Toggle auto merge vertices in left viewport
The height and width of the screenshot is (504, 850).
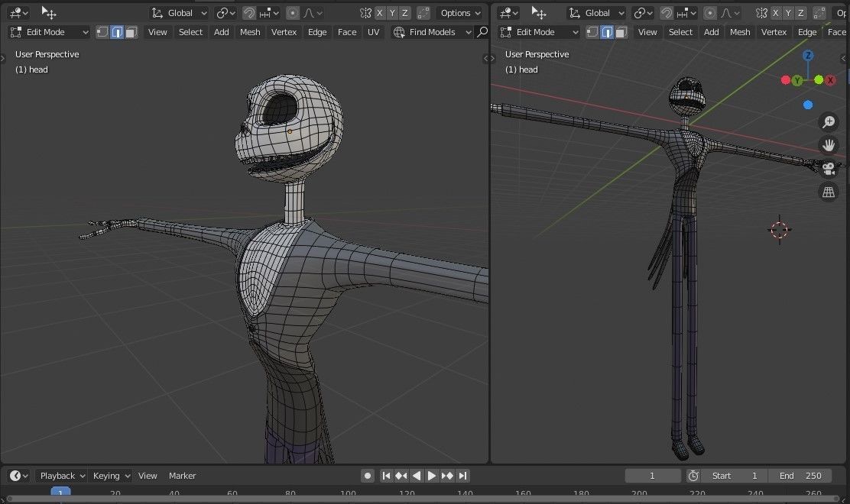pos(423,13)
